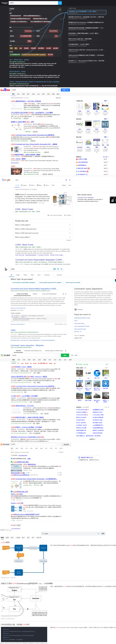116x644 pixels.
Task: Open the 'DDD/CQRS/ES · GitHub' Magi result
Action: [x=17, y=71]
